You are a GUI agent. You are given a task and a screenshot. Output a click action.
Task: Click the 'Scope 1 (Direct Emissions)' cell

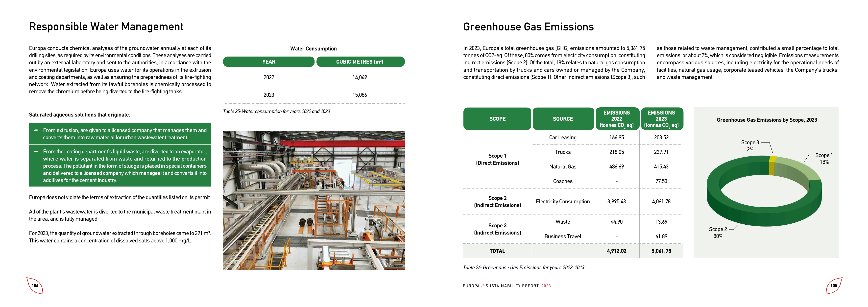tap(497, 159)
